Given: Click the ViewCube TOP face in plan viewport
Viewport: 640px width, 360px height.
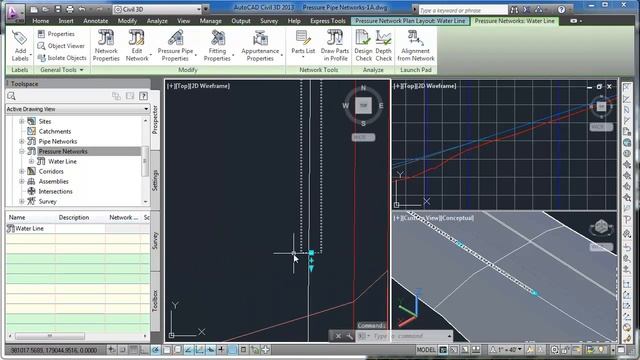Looking at the screenshot, I should click(x=363, y=106).
